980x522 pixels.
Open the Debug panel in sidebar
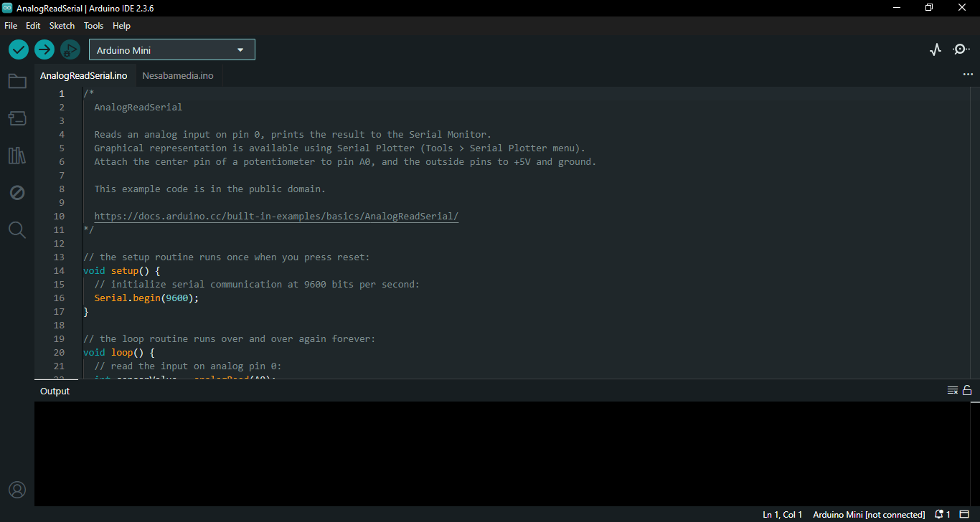[17, 193]
